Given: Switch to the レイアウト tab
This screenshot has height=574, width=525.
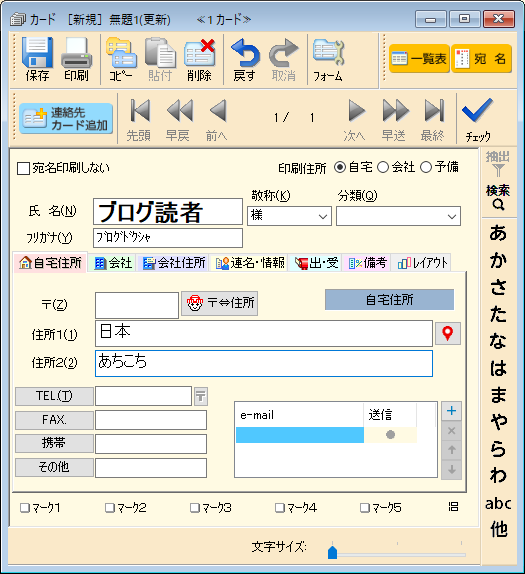Looking at the screenshot, I should coord(422,263).
